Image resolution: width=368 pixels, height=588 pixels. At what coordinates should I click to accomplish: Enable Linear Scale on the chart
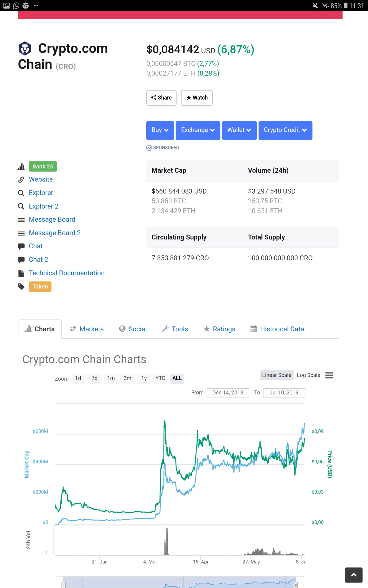(x=276, y=375)
